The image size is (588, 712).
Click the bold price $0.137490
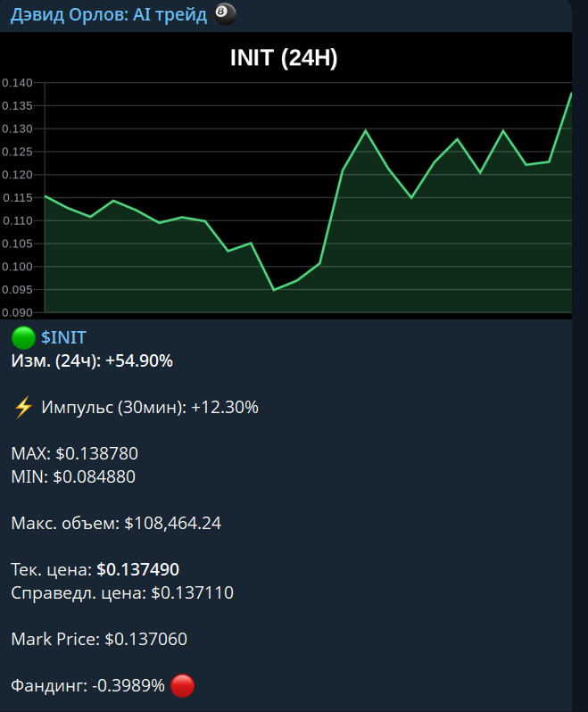click(138, 569)
